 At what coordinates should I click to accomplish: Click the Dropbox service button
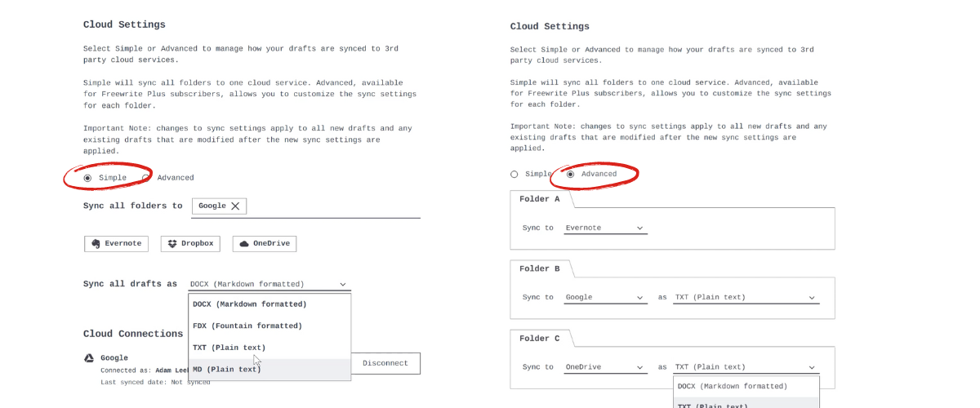point(191,243)
